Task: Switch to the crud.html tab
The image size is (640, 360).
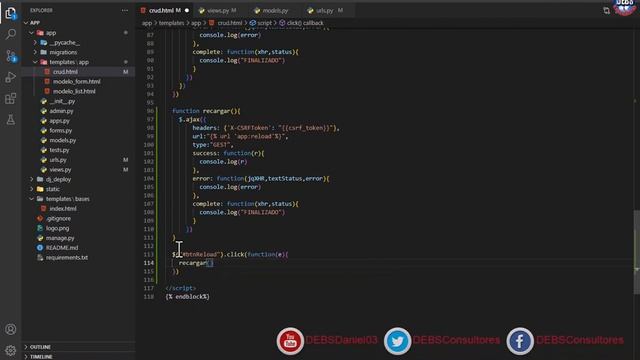Action: pos(165,11)
